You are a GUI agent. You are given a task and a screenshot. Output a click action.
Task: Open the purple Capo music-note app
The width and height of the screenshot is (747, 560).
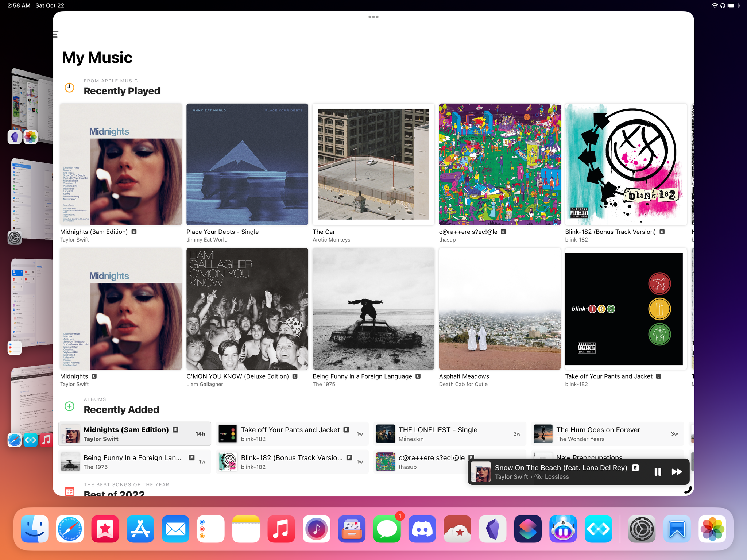tap(317, 529)
